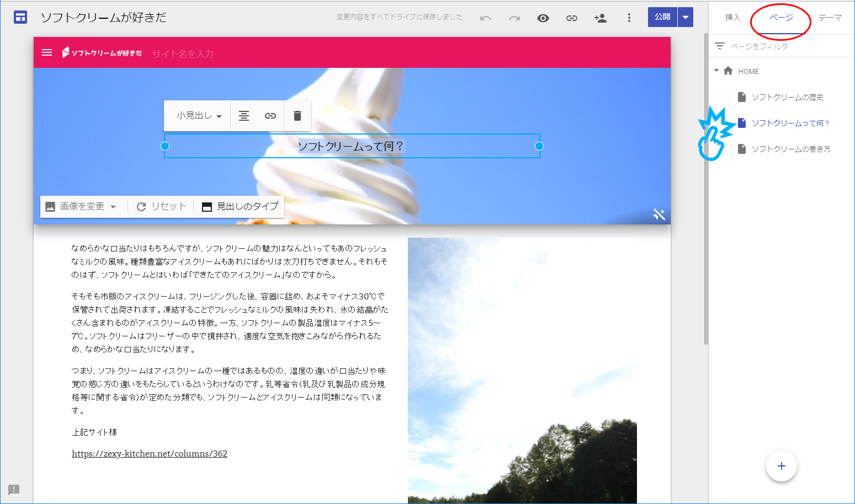Click the undo arrow icon
Viewport: 855px width, 504px height.
[485, 17]
